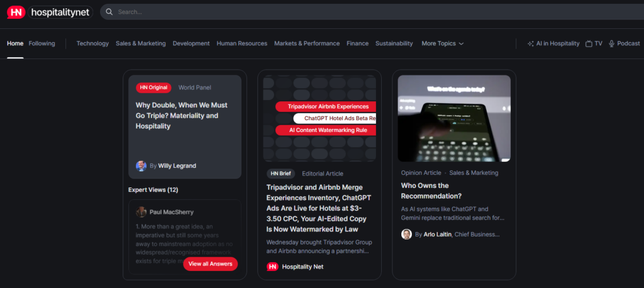Click Expert Views (12) heading
The width and height of the screenshot is (644, 288).
153,190
